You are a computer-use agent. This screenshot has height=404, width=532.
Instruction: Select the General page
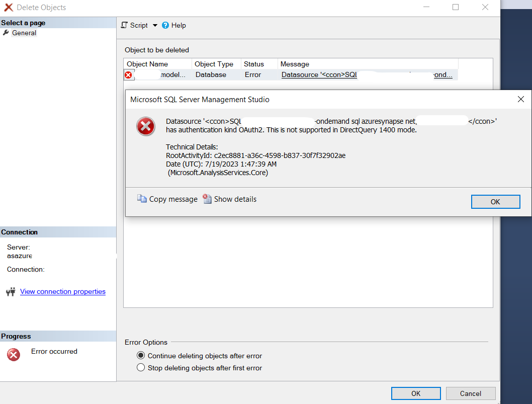point(24,33)
